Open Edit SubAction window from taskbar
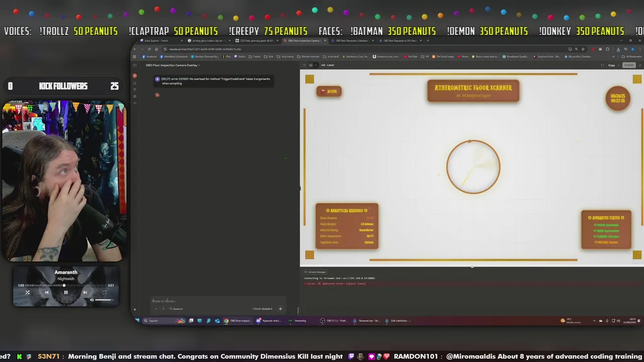The image size is (644, 362). (x=398, y=320)
